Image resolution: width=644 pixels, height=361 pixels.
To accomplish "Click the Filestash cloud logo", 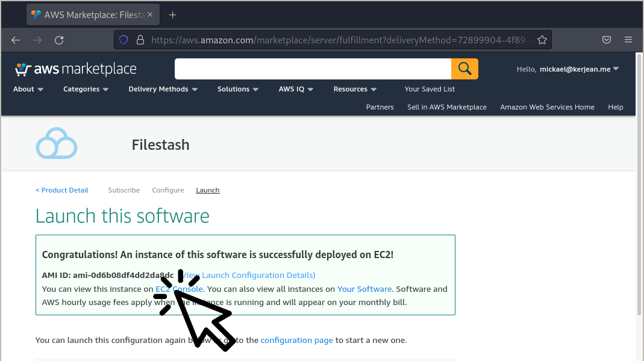I will click(x=57, y=143).
